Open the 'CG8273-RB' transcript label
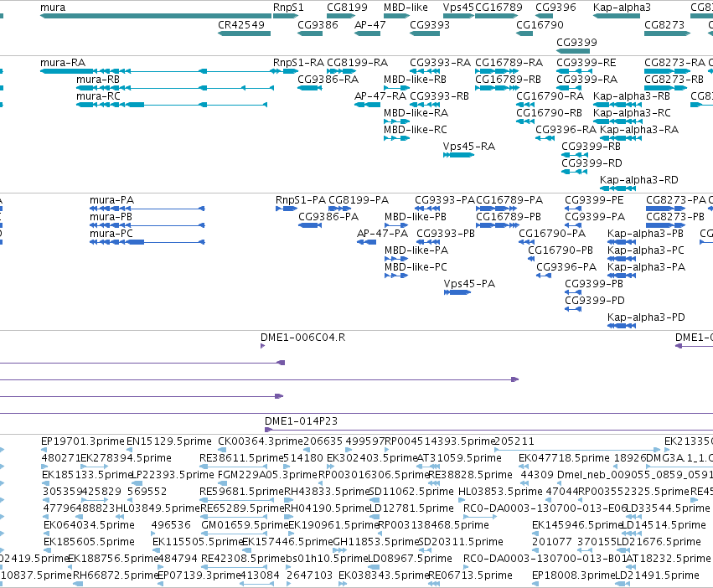Screen dimensions: 713x588 pyautogui.click(x=674, y=80)
